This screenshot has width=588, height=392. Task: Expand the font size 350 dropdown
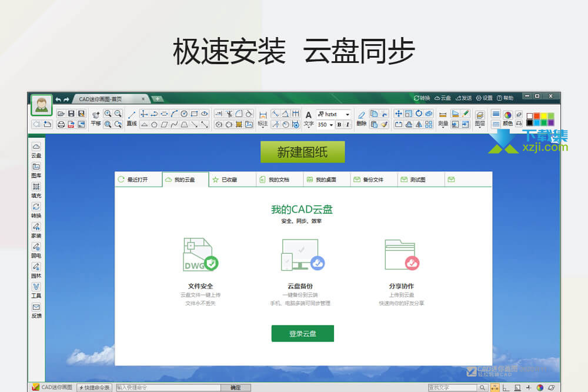332,125
